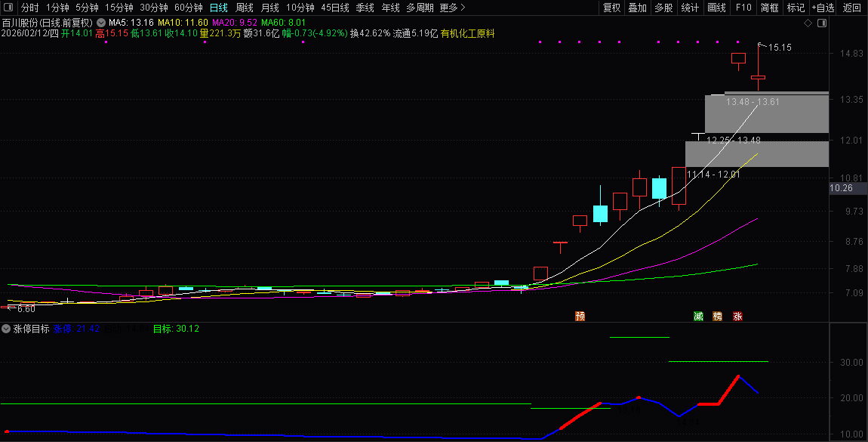This screenshot has height=442, width=868.
Task: Select the 60分钟 period tab
Action: click(x=188, y=8)
